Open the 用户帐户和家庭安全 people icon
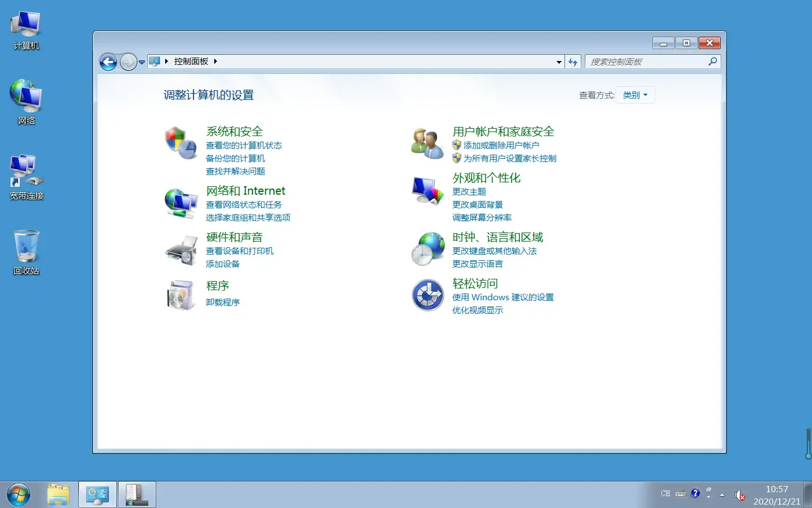 pos(427,143)
